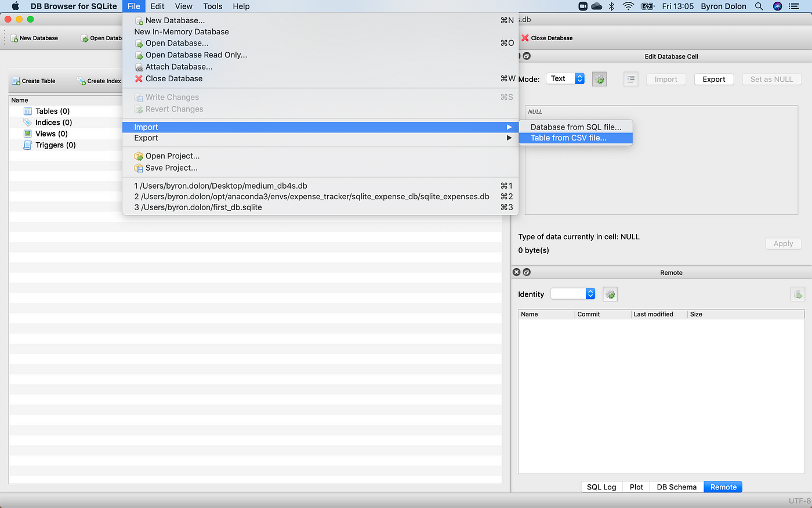Sort Remote list by Name column
The height and width of the screenshot is (508, 812).
click(x=546, y=314)
